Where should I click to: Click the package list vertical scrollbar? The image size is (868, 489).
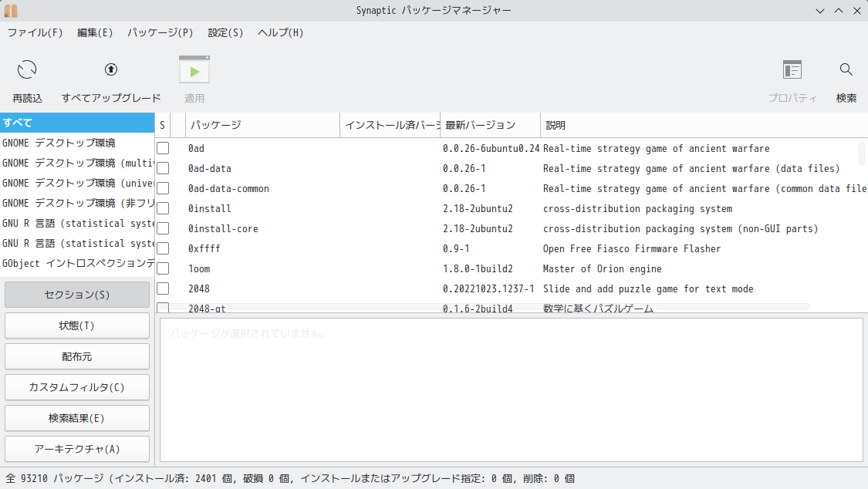(x=862, y=153)
